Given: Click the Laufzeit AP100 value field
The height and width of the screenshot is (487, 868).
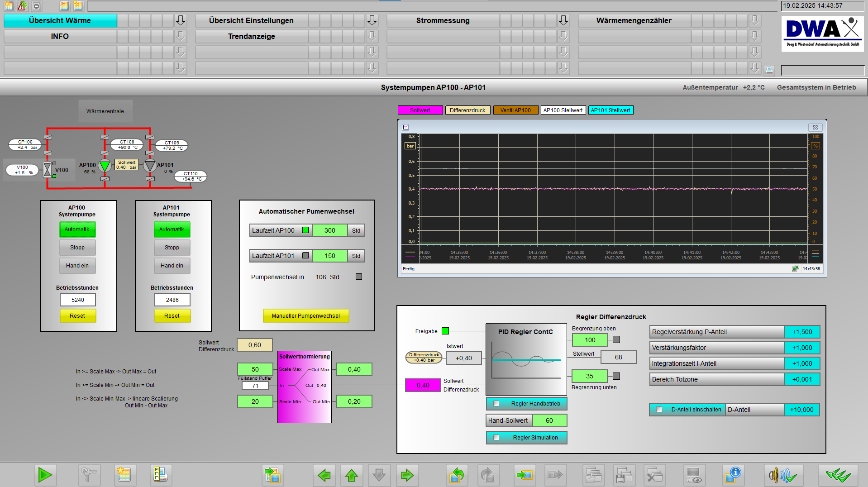Looking at the screenshot, I should 329,230.
